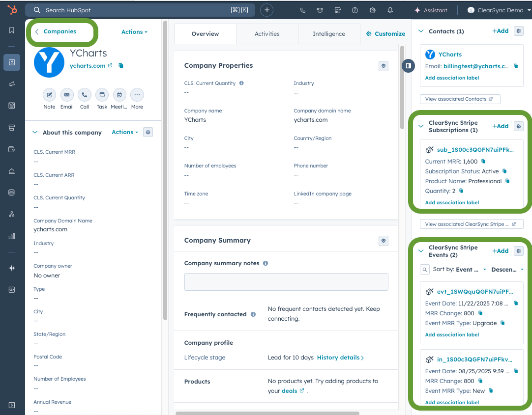
Task: Schedule a Meeting with the calendar icon
Action: (x=119, y=95)
